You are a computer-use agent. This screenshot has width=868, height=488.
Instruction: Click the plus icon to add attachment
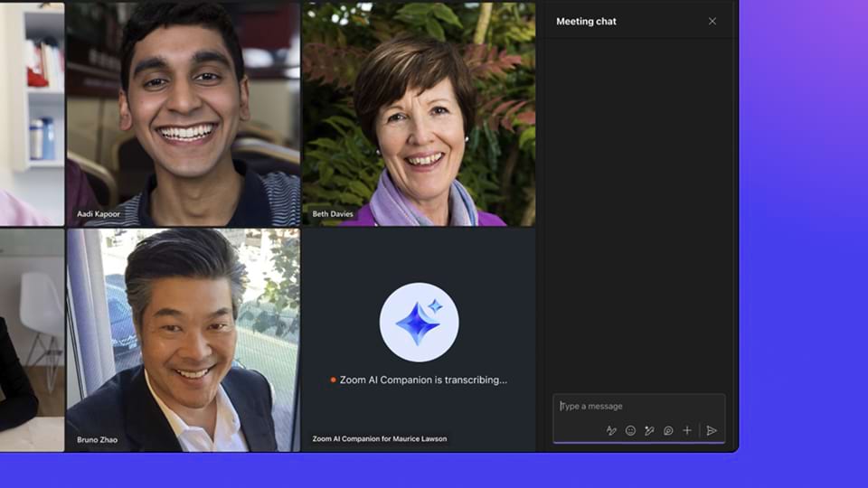(687, 431)
